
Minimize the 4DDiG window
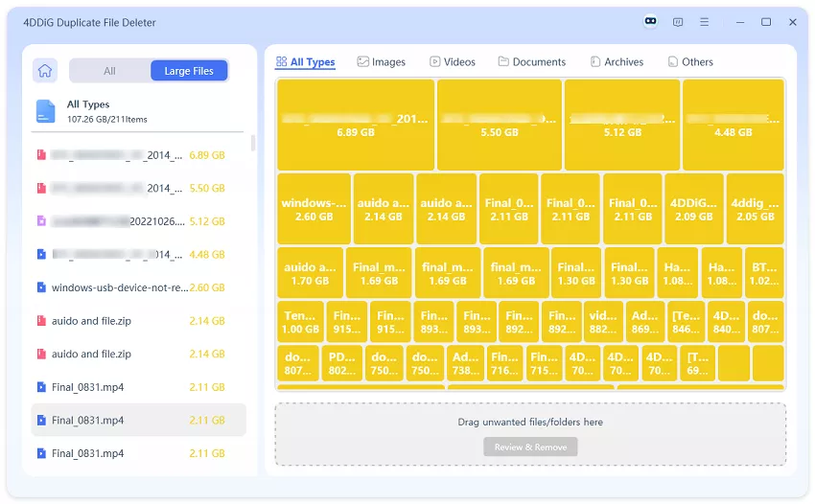click(x=740, y=22)
